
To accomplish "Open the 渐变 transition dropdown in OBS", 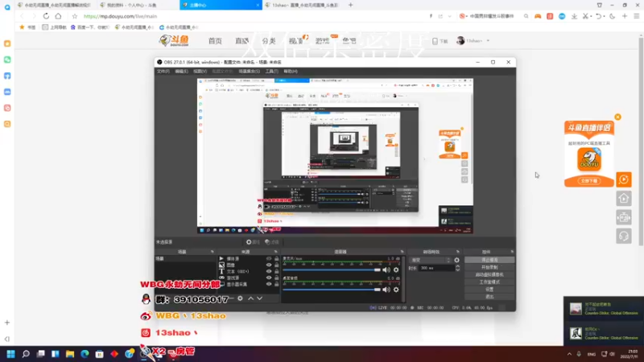I will point(430,260).
